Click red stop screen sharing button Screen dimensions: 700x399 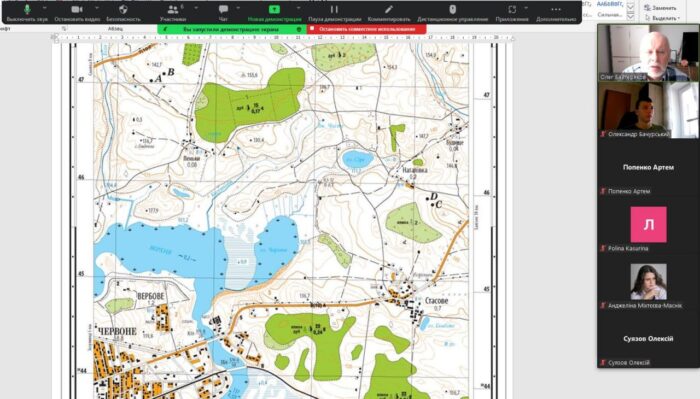(x=367, y=29)
